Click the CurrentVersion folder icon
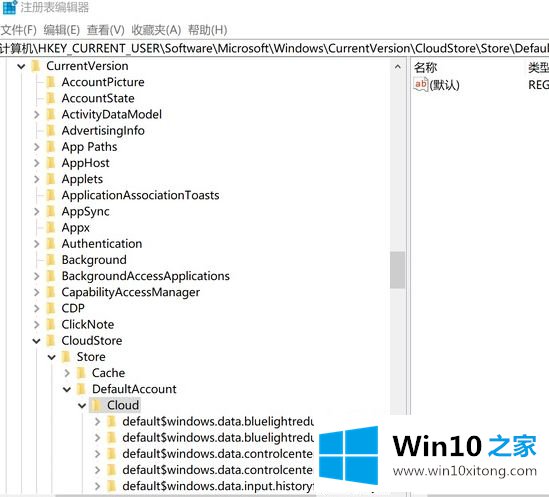549x497 pixels. pos(36,66)
